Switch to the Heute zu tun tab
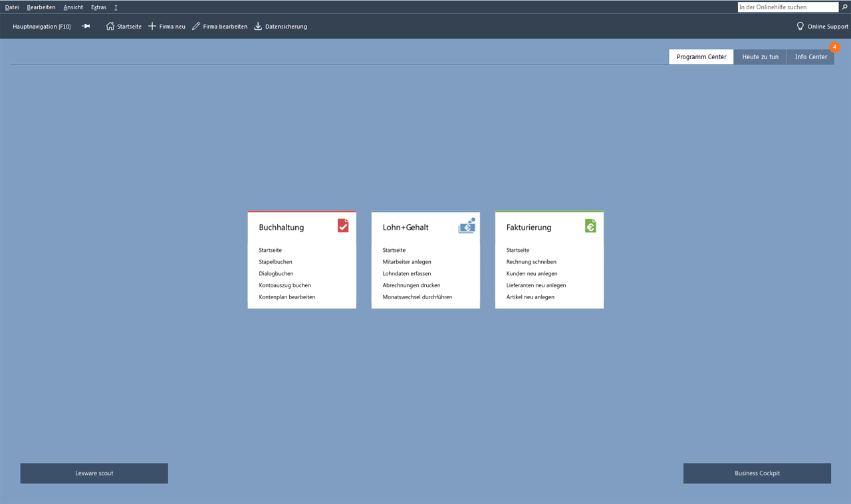The width and height of the screenshot is (851, 504). click(760, 57)
